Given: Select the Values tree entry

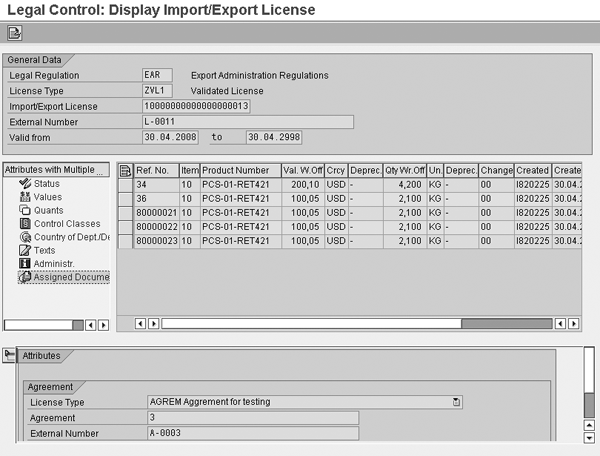Looking at the screenshot, I should (x=47, y=197).
